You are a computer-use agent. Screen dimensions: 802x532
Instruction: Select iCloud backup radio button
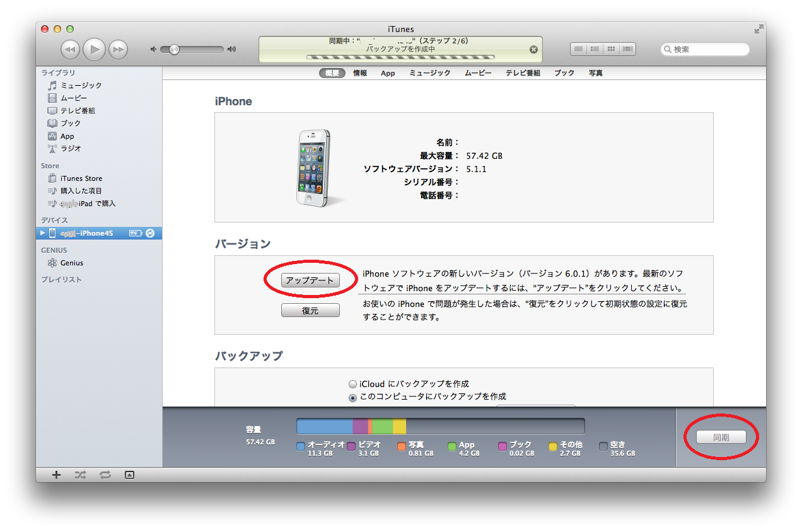[353, 384]
